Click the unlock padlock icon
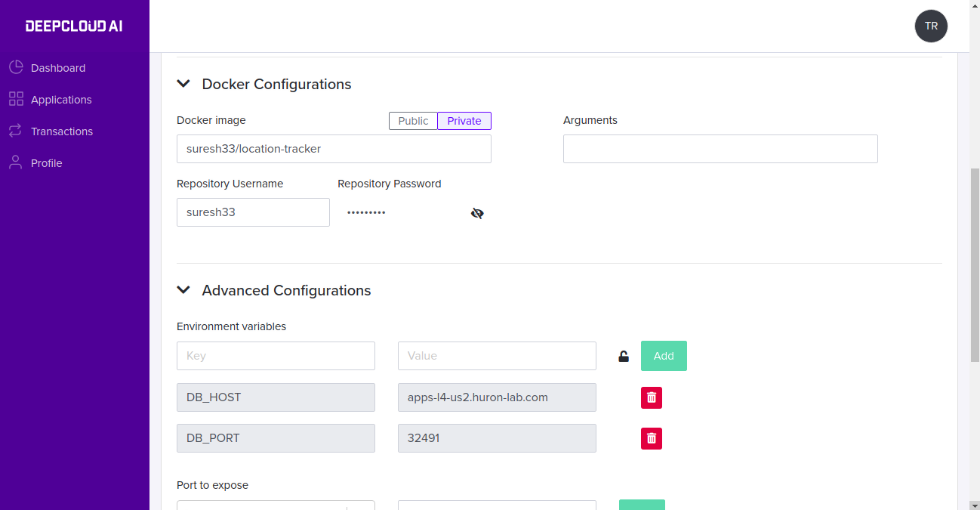The image size is (980, 510). point(624,357)
